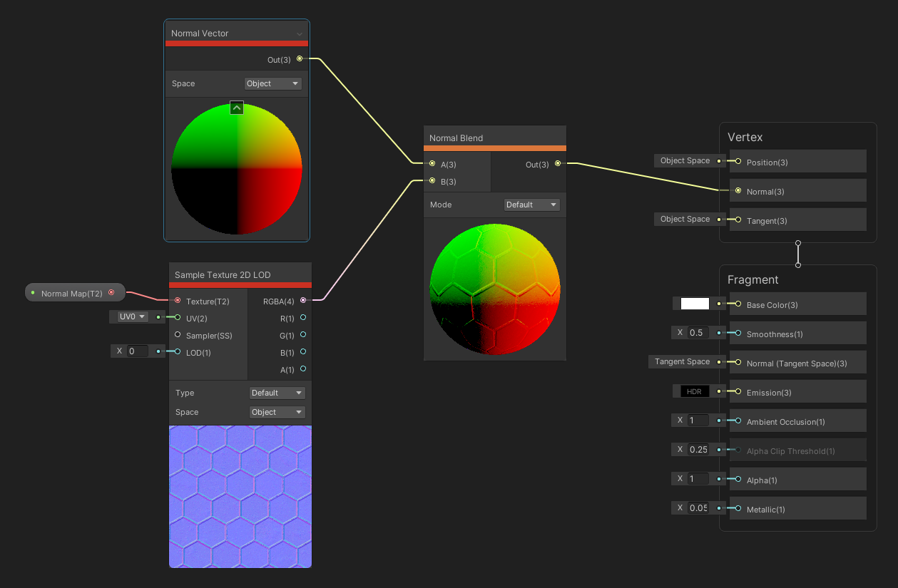Image resolution: width=898 pixels, height=588 pixels.
Task: Click the Out(3) port of Normal Blend
Action: [x=558, y=164]
